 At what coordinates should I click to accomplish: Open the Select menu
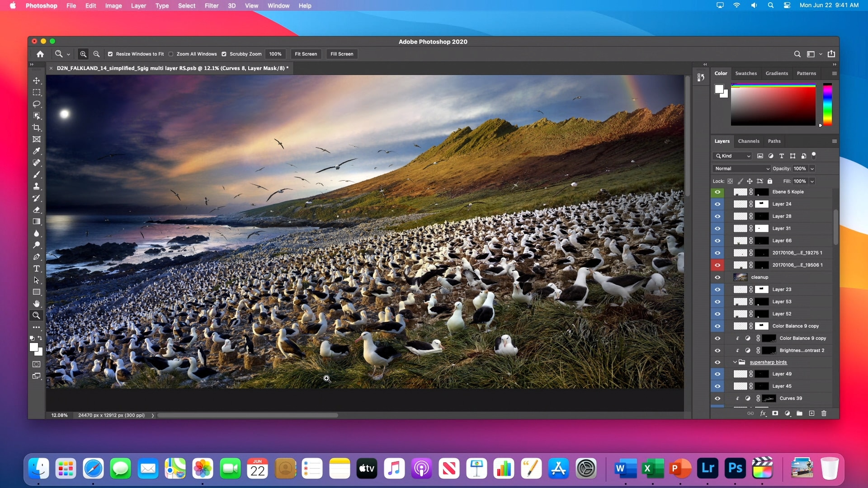coord(187,5)
